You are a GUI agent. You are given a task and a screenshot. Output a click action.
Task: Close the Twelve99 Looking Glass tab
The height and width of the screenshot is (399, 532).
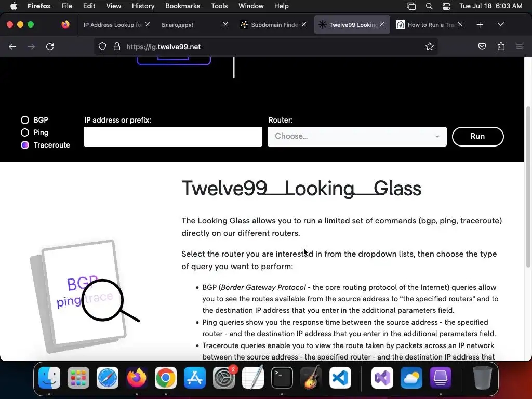tap(382, 24)
